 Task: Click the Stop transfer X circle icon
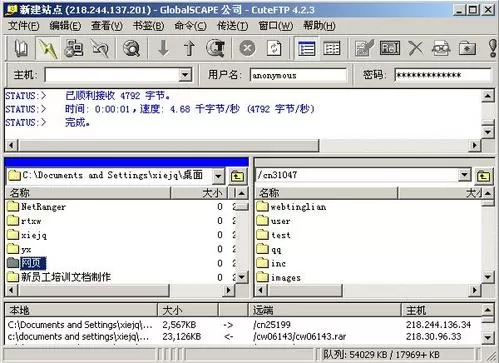[247, 49]
